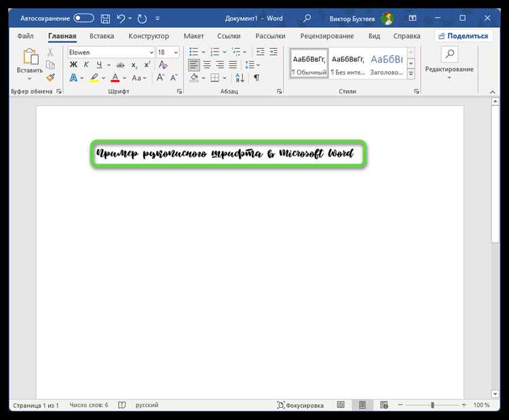Screen dimensions: 509x420
Task: Switch to the Макет tab
Action: (194, 36)
